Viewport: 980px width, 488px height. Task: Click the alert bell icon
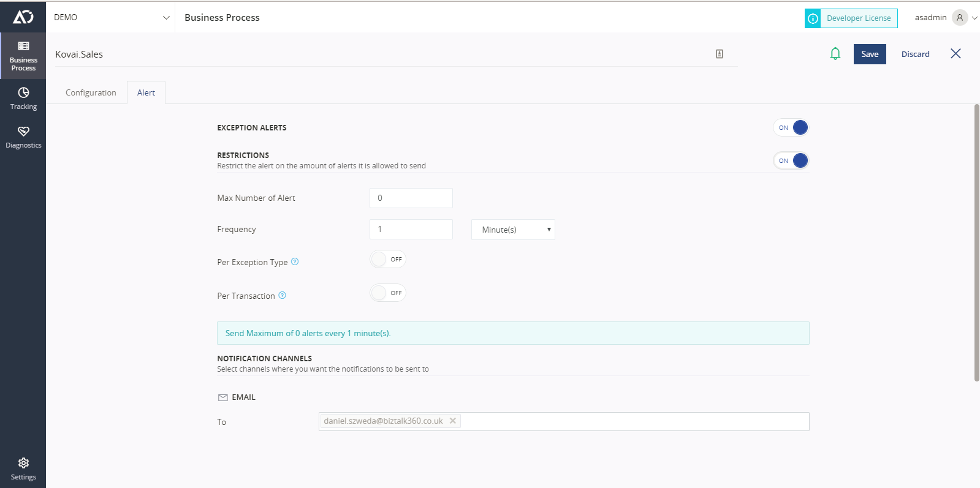tap(835, 54)
